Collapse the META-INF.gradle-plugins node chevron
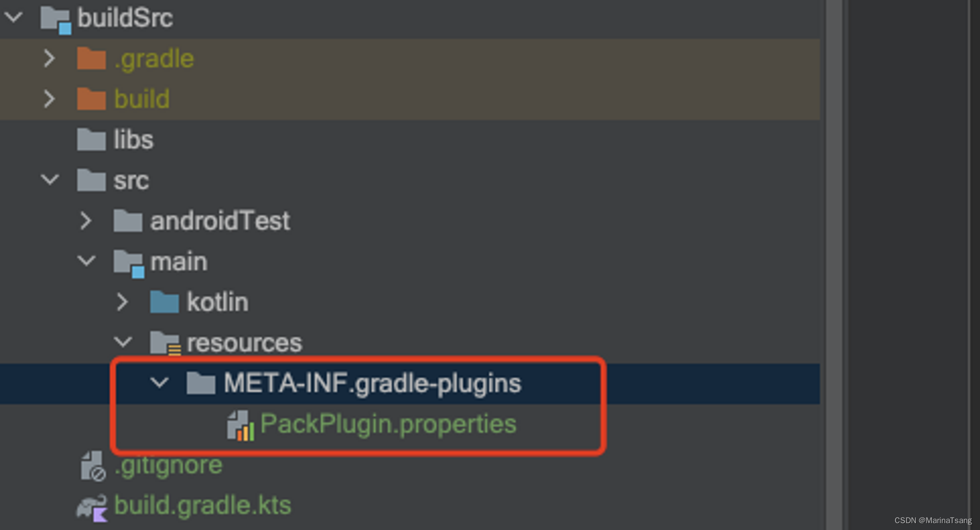 [x=159, y=382]
